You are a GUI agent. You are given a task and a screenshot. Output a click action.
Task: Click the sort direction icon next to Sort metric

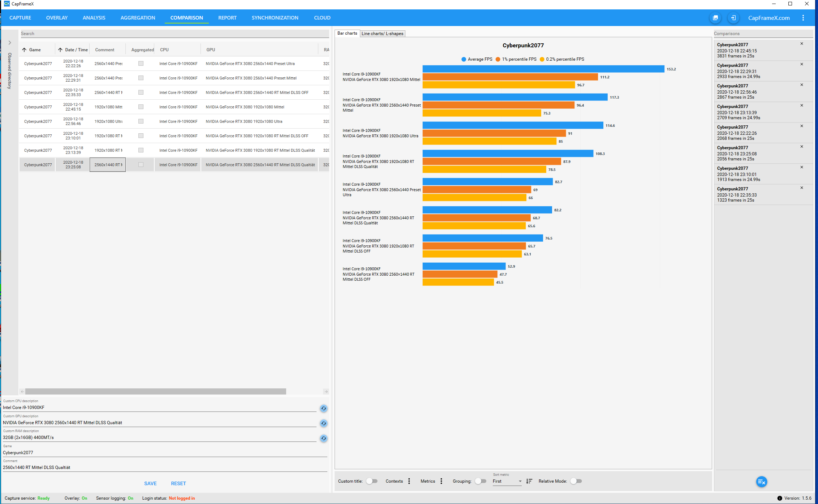coord(529,481)
